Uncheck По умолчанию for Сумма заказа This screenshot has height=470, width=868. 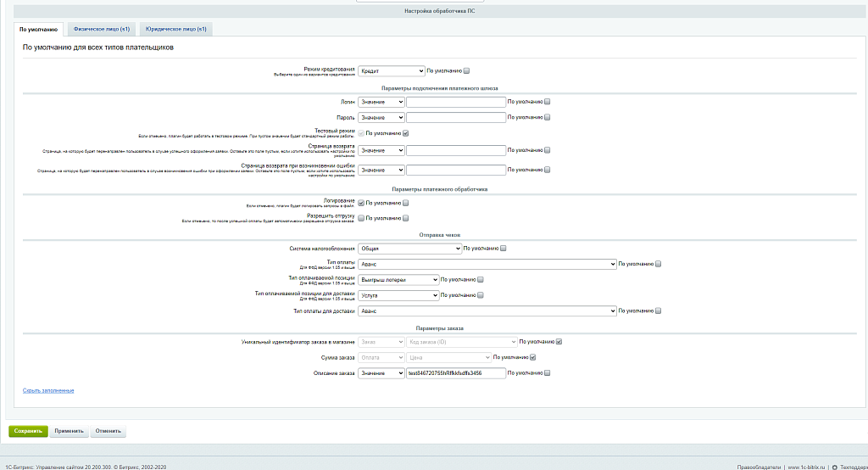click(533, 357)
